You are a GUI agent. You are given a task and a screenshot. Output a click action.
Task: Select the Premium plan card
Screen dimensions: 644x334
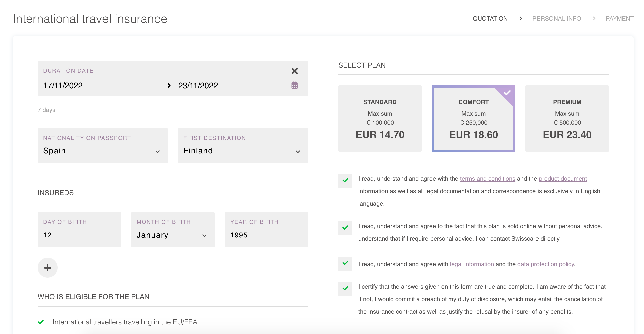coord(567,119)
